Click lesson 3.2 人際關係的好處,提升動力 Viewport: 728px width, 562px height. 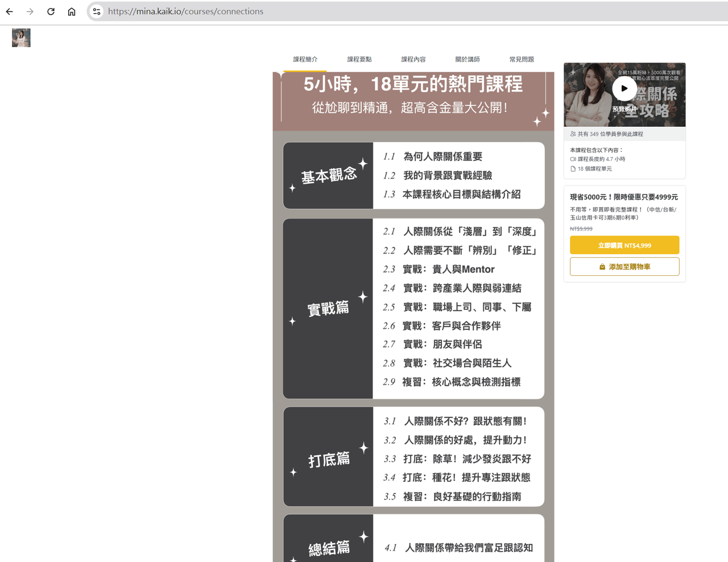tap(456, 440)
